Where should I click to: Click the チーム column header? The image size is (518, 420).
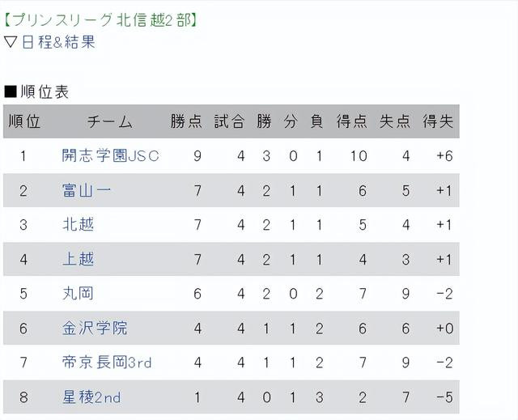tap(110, 121)
